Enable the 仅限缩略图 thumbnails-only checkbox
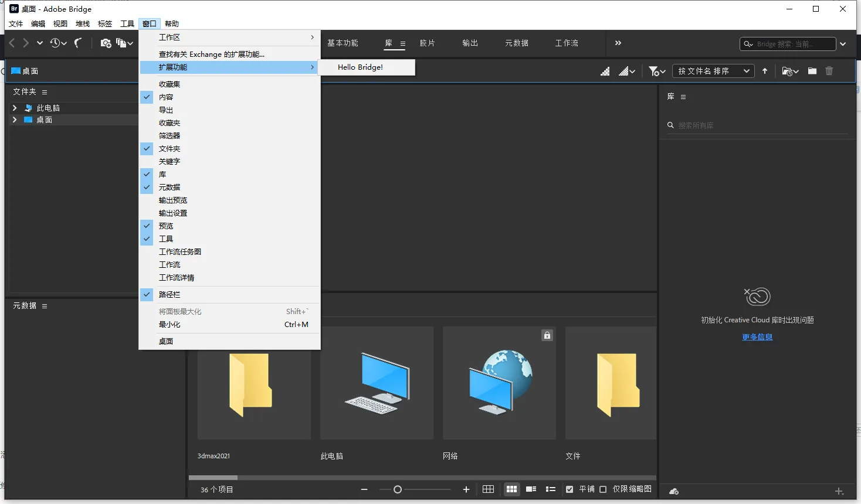This screenshot has width=861, height=504. [603, 489]
